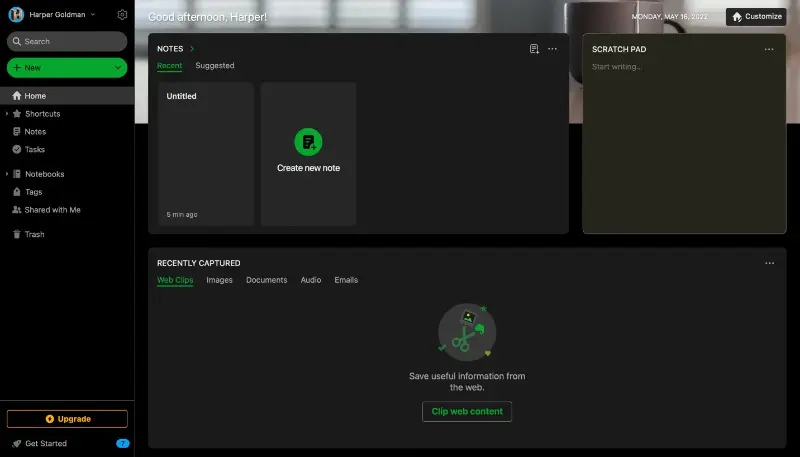Click the Customize house icon
Viewport: 800px width, 457px height.
click(737, 17)
